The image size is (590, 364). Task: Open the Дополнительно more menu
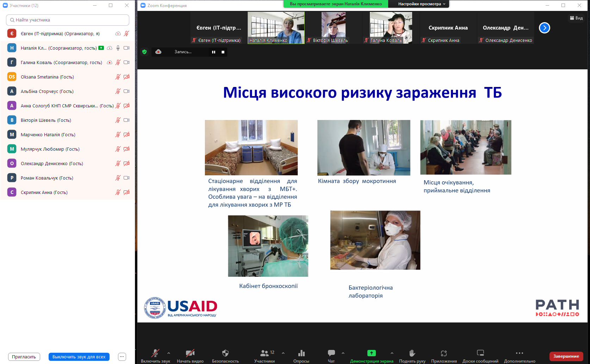pyautogui.click(x=520, y=353)
